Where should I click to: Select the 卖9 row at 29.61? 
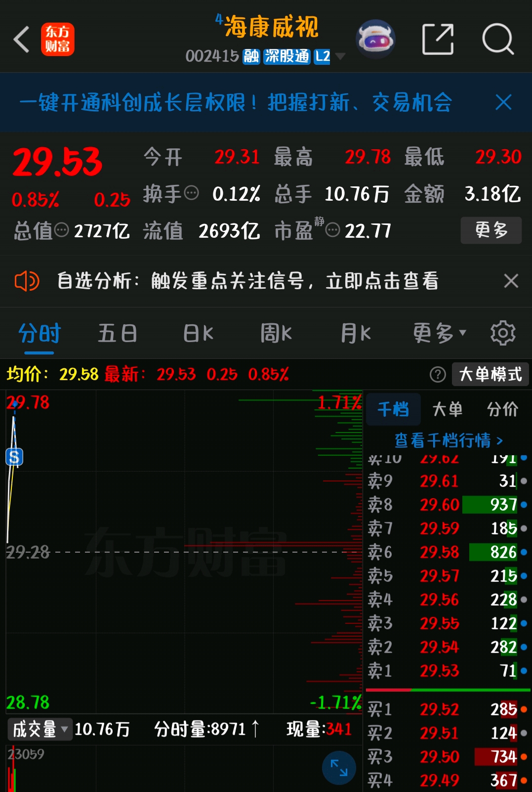click(448, 481)
